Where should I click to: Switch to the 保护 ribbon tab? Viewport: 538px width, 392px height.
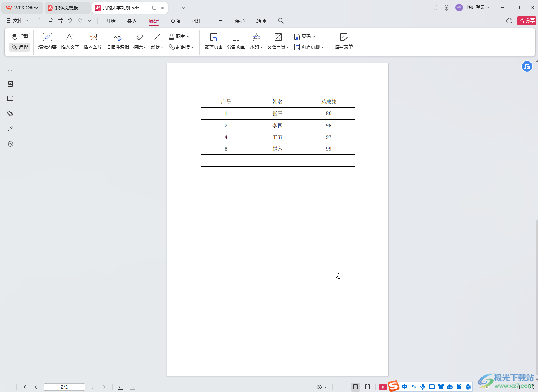(240, 21)
